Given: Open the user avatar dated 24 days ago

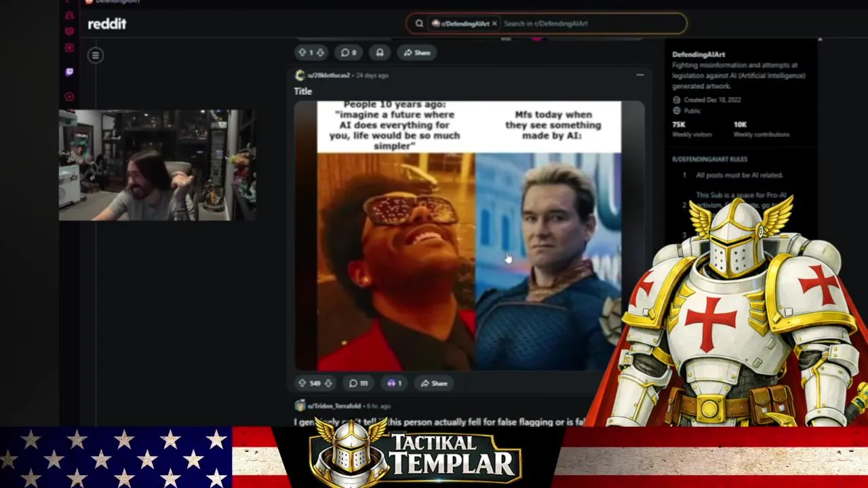Looking at the screenshot, I should tap(300, 75).
